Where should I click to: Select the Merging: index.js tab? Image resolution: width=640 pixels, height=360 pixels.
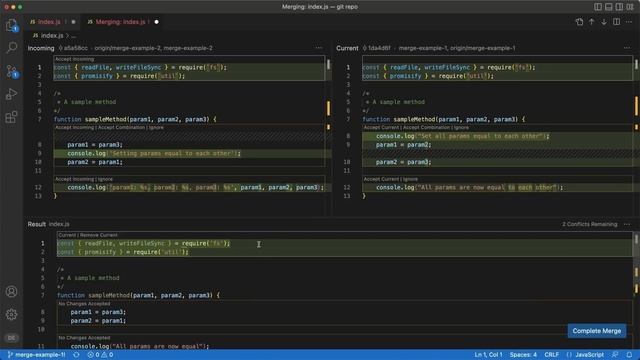click(x=121, y=22)
